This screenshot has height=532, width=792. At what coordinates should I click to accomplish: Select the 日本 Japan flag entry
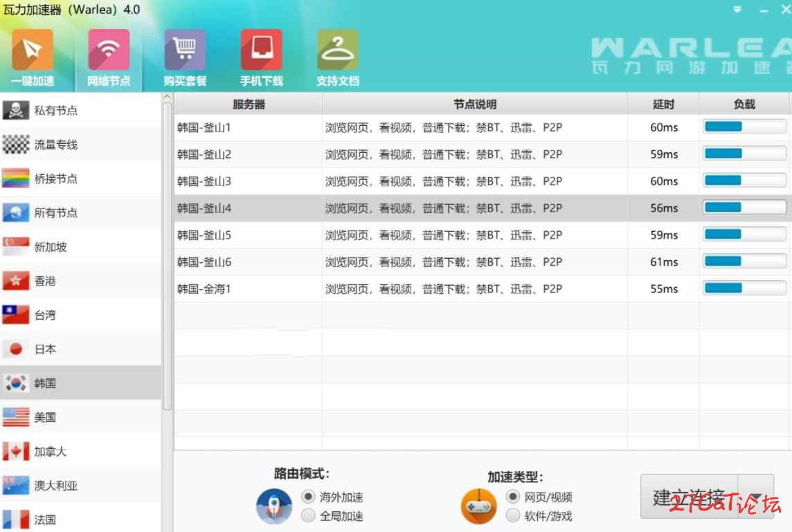[x=81, y=349]
